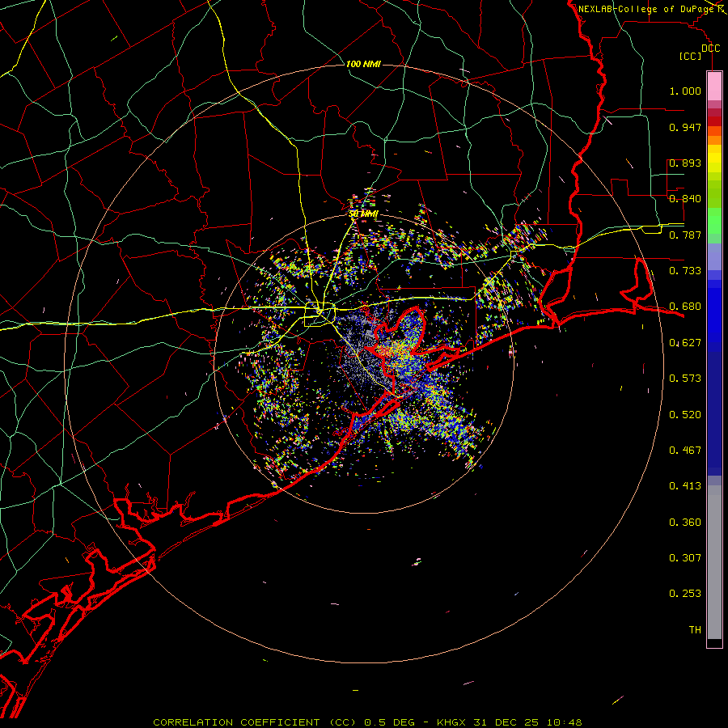The image size is (728, 728).
Task: Click the TH label on the color scale
Action: [695, 630]
